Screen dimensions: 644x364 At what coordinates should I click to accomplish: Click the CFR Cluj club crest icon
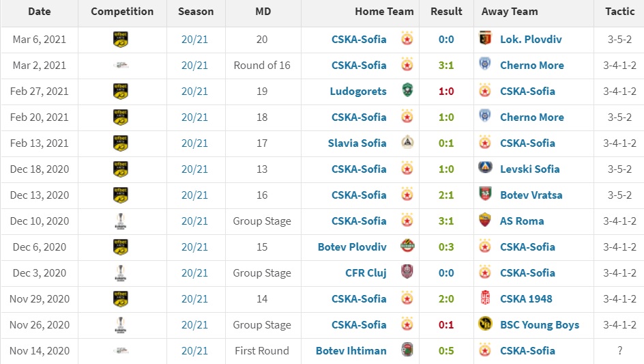pyautogui.click(x=407, y=272)
